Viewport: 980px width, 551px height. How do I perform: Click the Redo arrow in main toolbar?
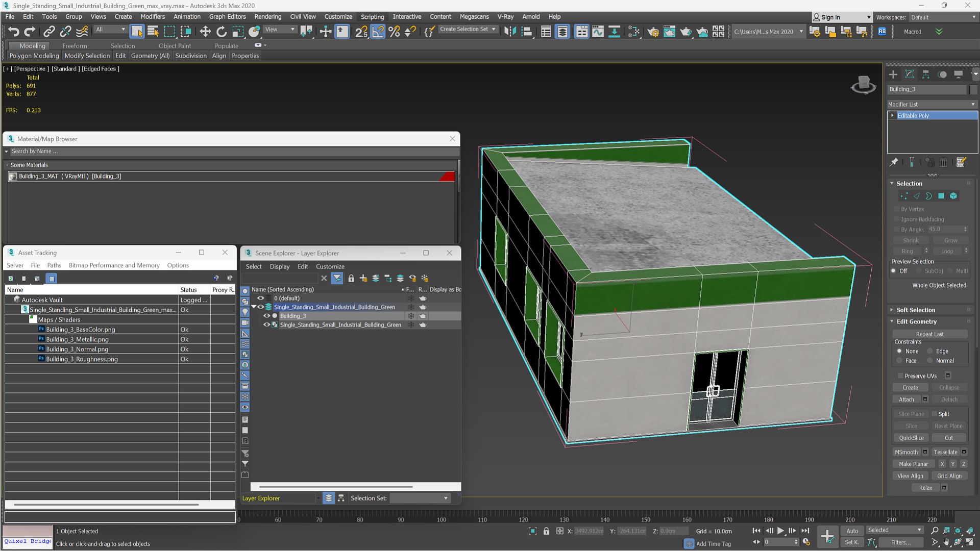[30, 32]
